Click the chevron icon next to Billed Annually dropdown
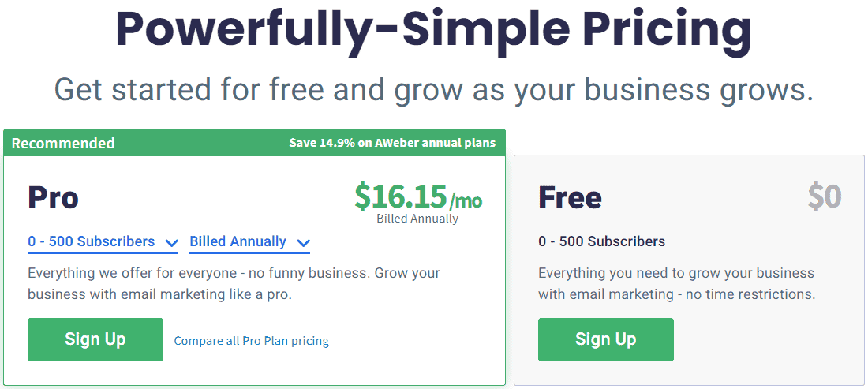This screenshot has width=868, height=389. [x=303, y=243]
